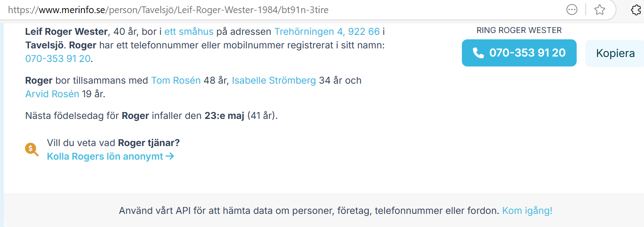The image size is (644, 227).
Task: Call via the blue 070-353 91 20 button
Action: (519, 53)
